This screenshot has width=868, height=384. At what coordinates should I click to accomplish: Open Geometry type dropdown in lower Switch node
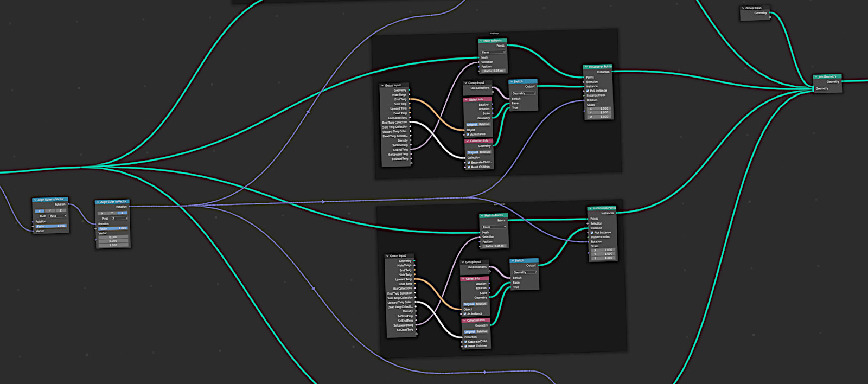click(525, 272)
